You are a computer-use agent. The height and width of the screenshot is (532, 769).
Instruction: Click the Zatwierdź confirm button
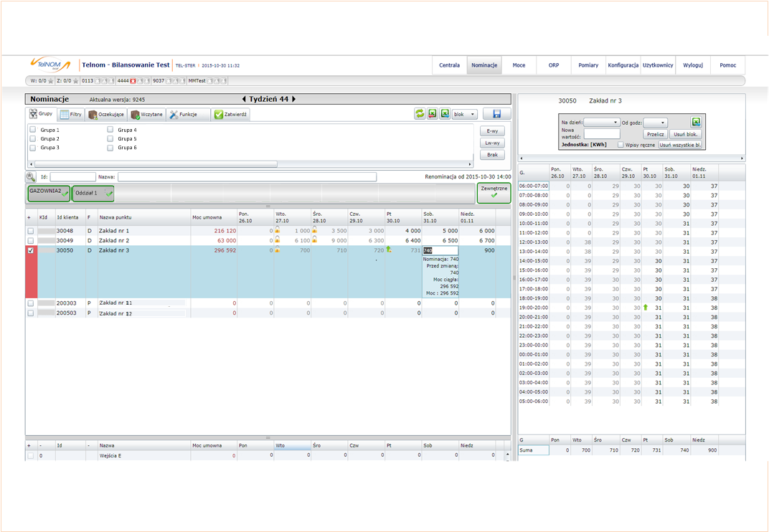(230, 114)
